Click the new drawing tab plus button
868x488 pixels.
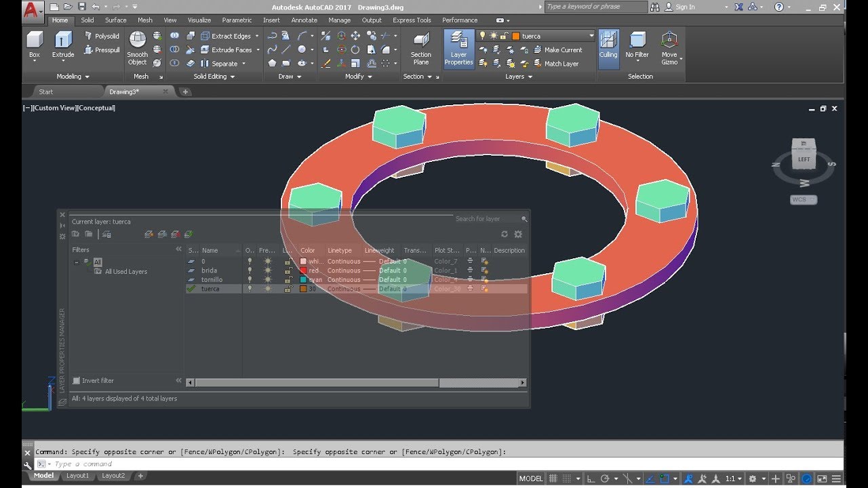click(185, 91)
